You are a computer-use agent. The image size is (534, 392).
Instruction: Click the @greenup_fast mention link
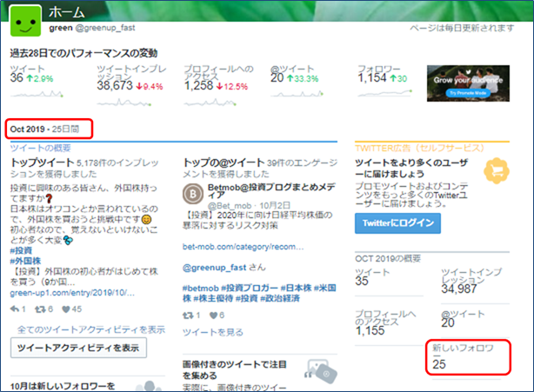click(x=214, y=268)
